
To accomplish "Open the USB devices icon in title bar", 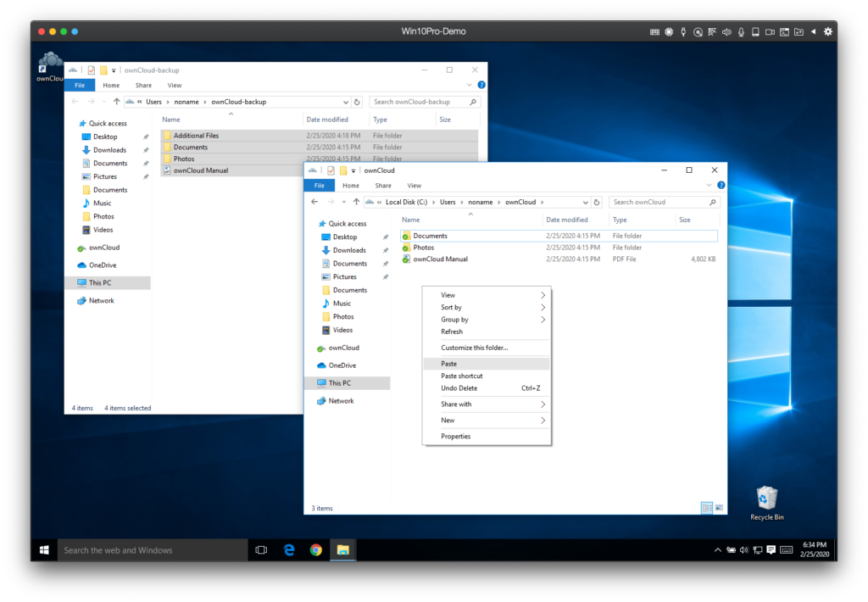I will point(683,31).
